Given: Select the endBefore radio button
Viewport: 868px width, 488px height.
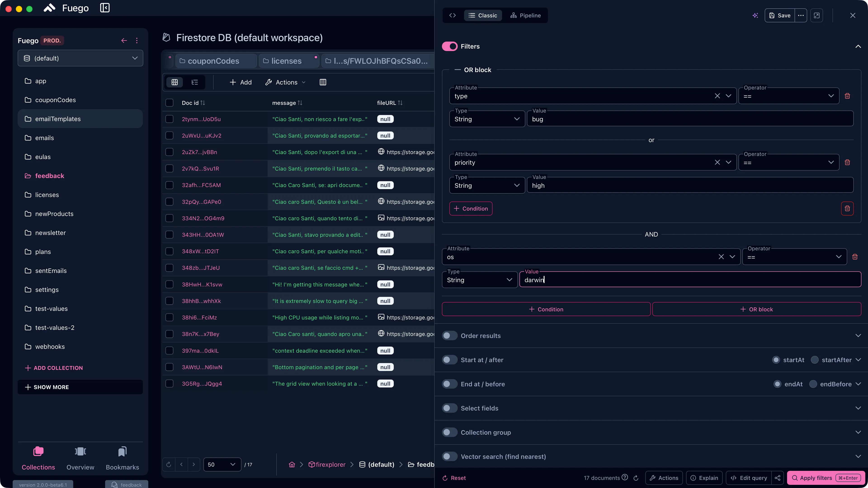Looking at the screenshot, I should click(x=813, y=384).
